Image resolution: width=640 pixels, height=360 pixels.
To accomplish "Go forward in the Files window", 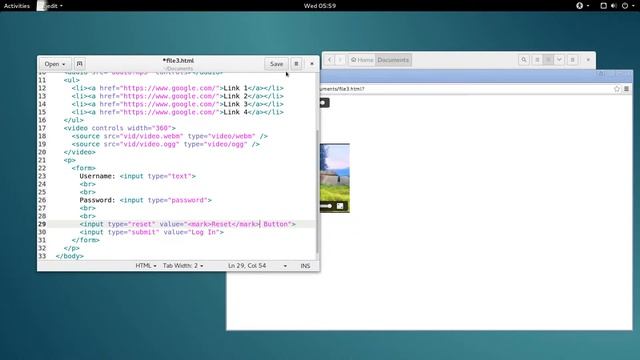I will pyautogui.click(x=340, y=60).
